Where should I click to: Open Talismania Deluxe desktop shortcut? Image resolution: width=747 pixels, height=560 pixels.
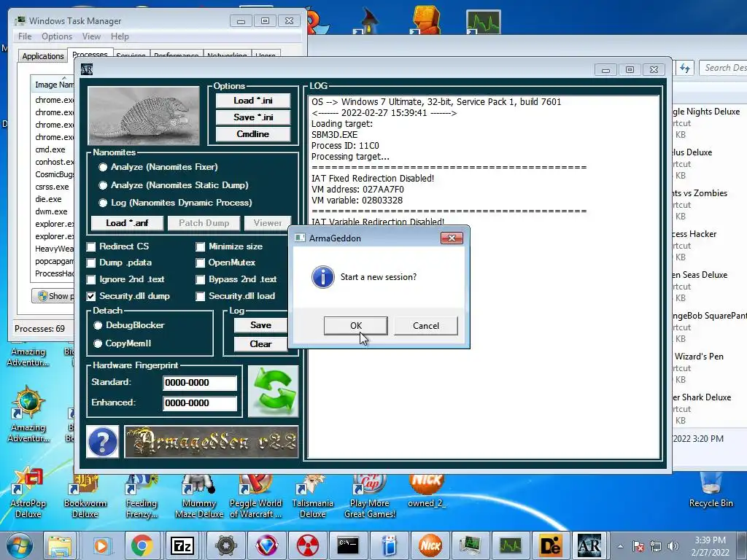click(x=312, y=495)
